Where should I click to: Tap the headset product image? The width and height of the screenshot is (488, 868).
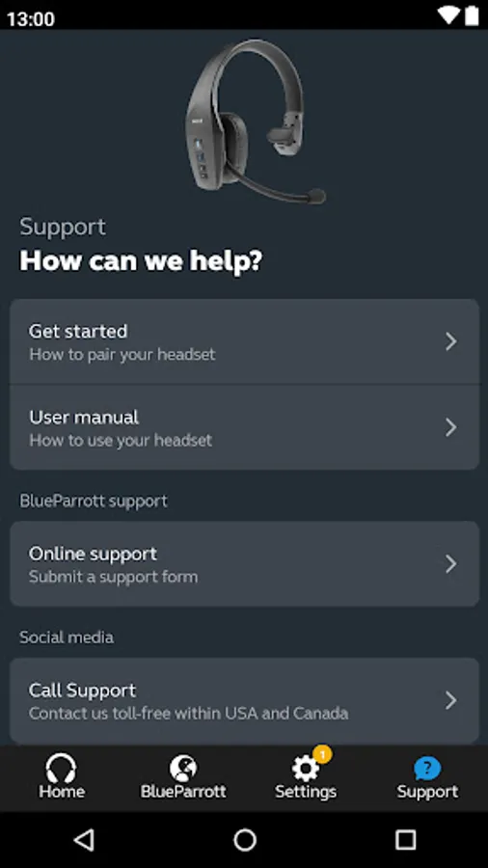click(255, 122)
